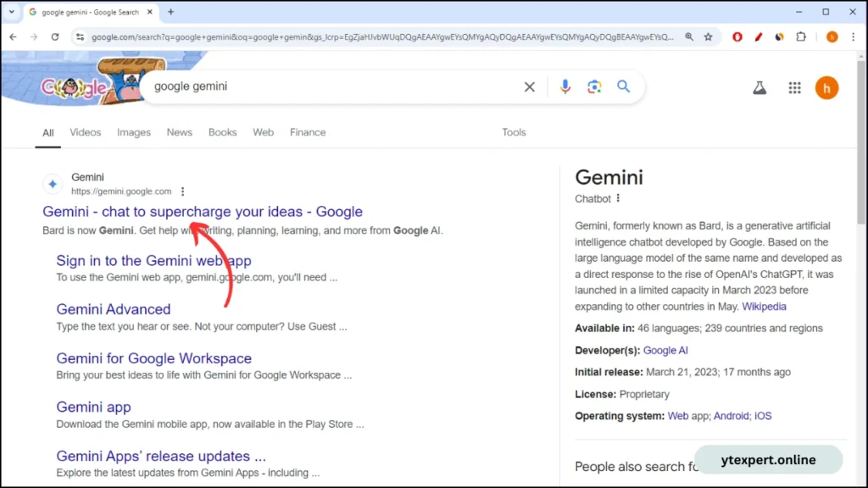
Task: Open the three-dot menu next to Chatbot
Action: (x=620, y=198)
